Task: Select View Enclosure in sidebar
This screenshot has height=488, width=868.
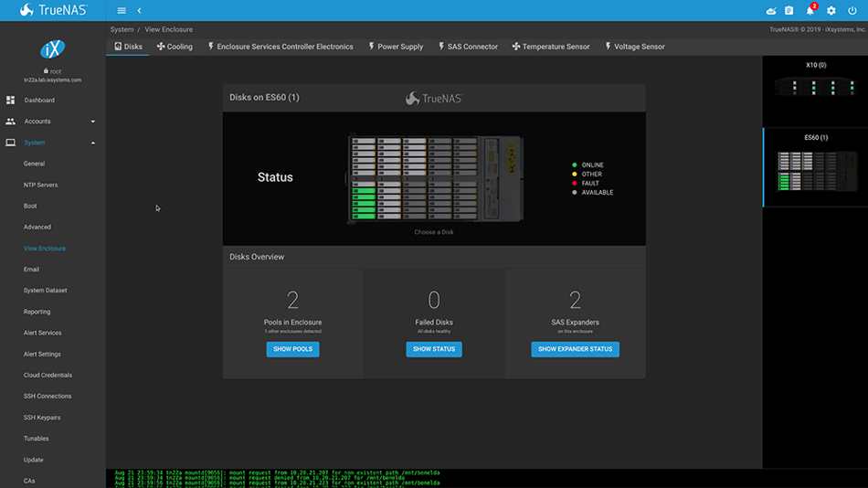Action: (x=44, y=249)
